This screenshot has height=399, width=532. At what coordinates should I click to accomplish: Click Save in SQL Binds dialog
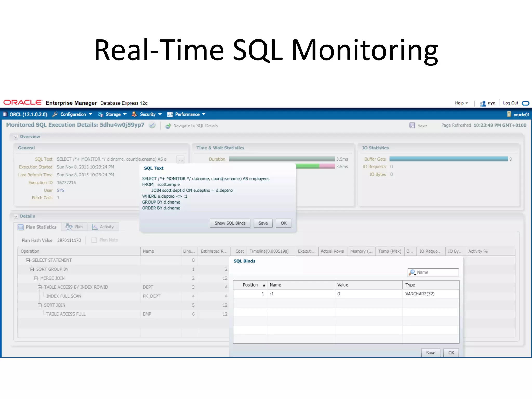tap(430, 353)
